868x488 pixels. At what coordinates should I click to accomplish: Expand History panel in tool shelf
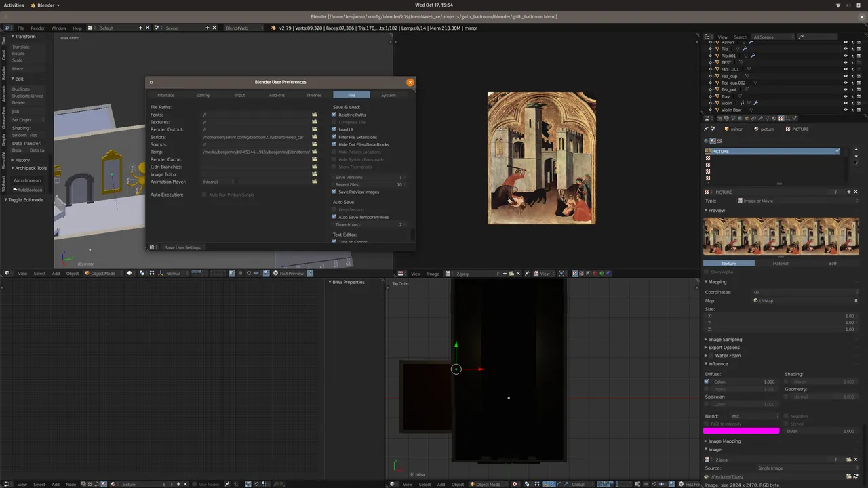[x=20, y=160]
